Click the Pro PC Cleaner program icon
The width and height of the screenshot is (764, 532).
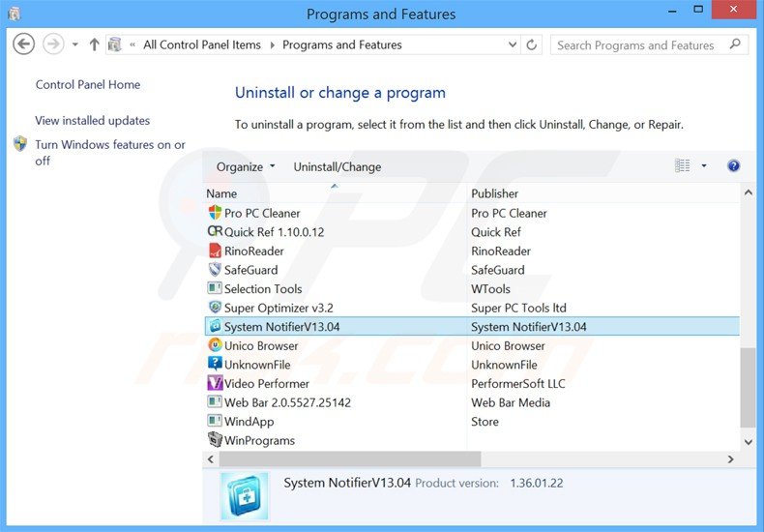pos(215,213)
